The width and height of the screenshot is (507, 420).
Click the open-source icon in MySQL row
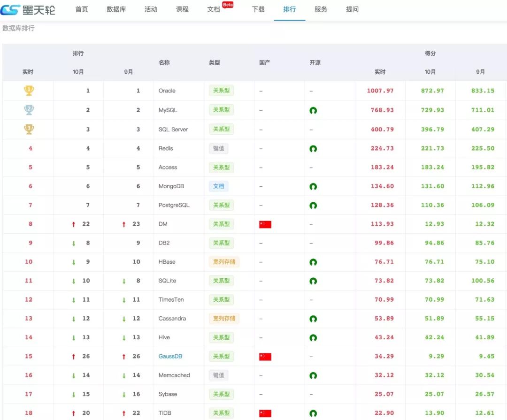tap(313, 110)
